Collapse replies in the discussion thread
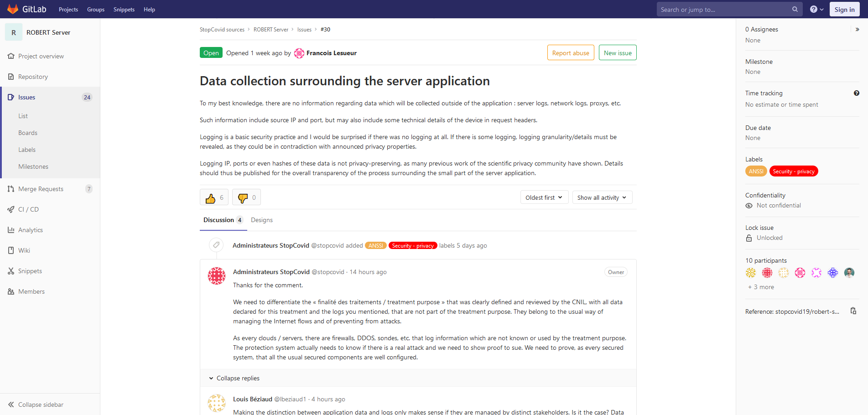868x415 pixels. coord(234,378)
